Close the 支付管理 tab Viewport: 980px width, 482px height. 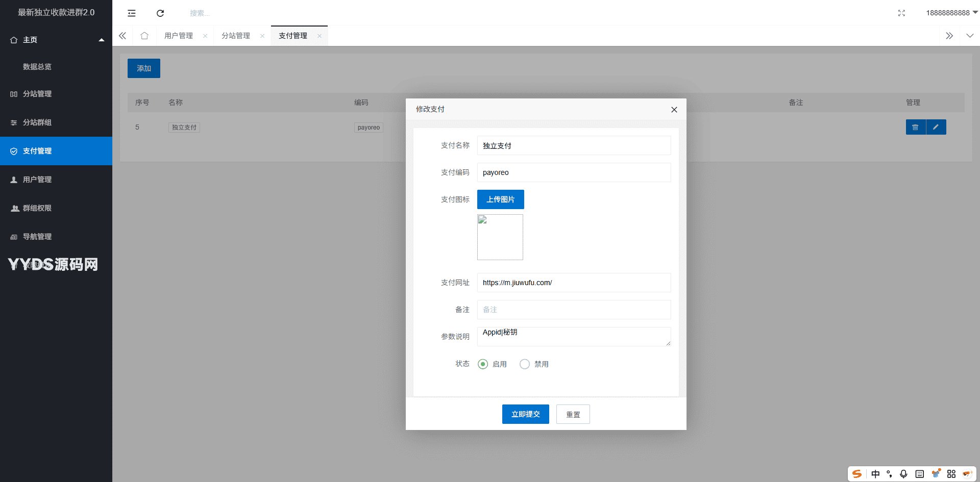point(320,36)
